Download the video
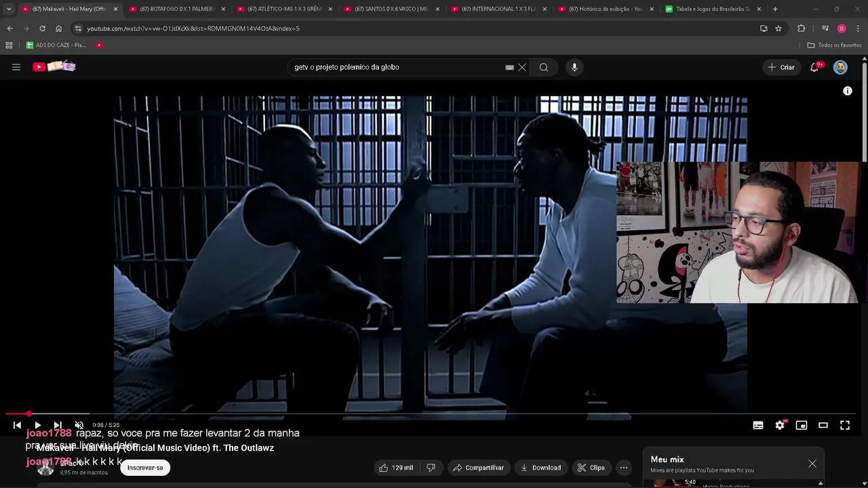The width and height of the screenshot is (868, 488). (x=541, y=468)
